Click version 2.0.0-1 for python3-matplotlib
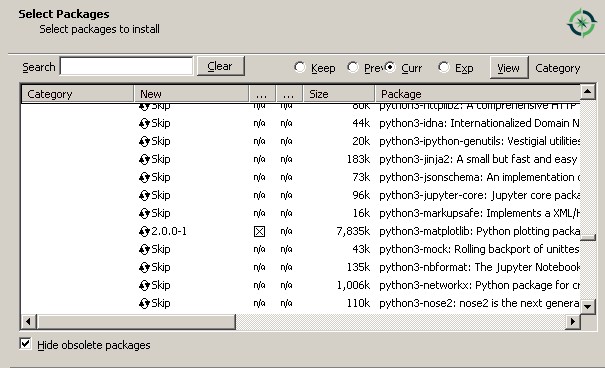The image size is (605, 368). pos(169,231)
